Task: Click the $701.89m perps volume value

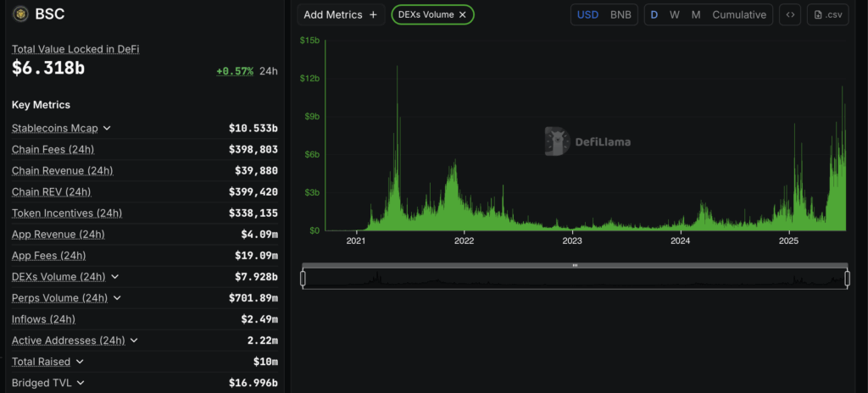Action: pos(253,298)
